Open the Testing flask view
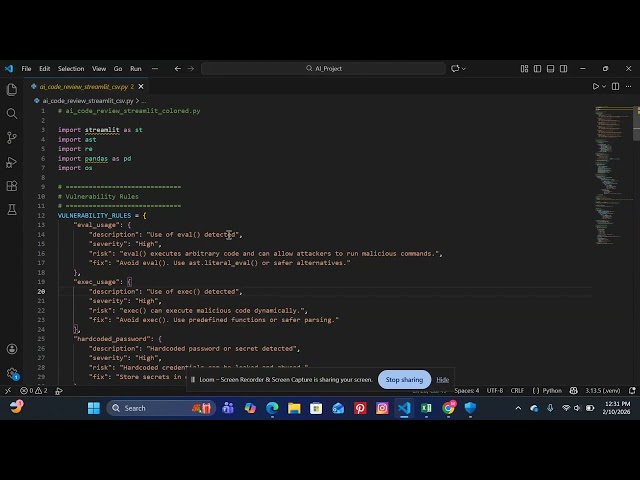Image resolution: width=640 pixels, height=480 pixels. point(12,209)
